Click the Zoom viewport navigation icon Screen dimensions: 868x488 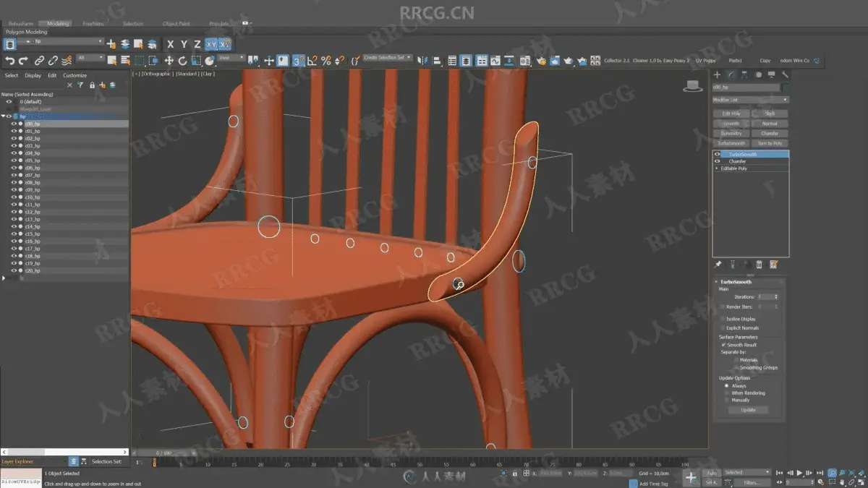point(833,473)
